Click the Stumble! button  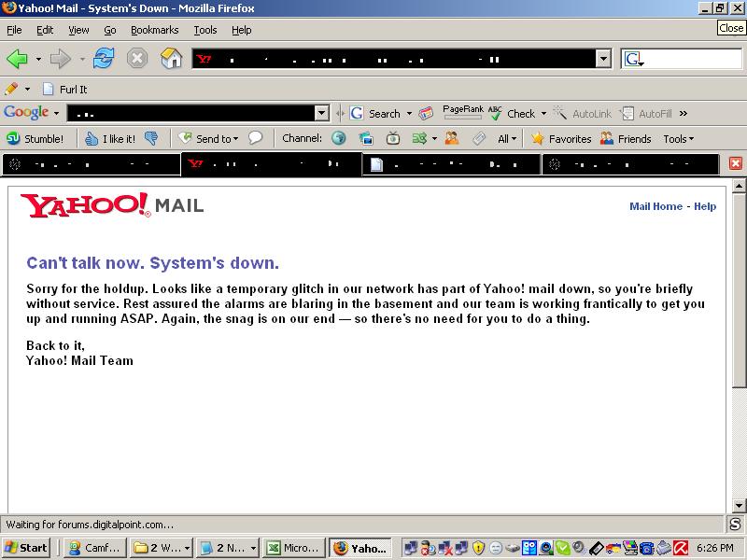(x=35, y=138)
